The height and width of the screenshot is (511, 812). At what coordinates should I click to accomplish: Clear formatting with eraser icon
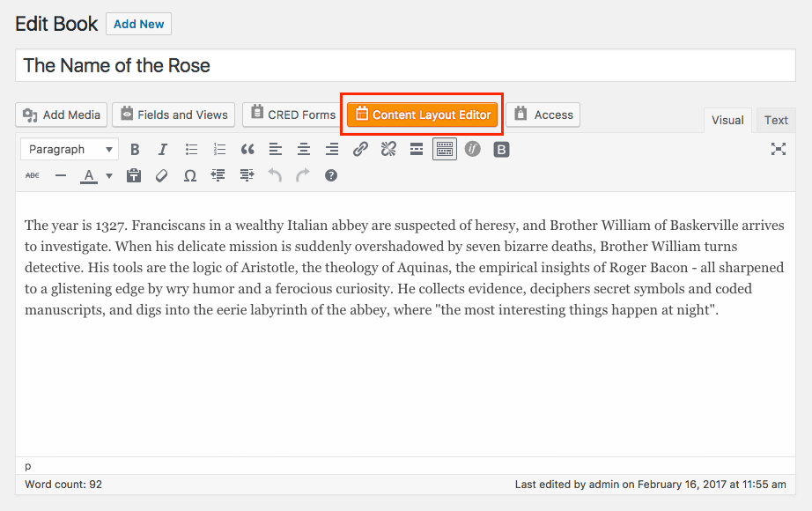(x=161, y=175)
